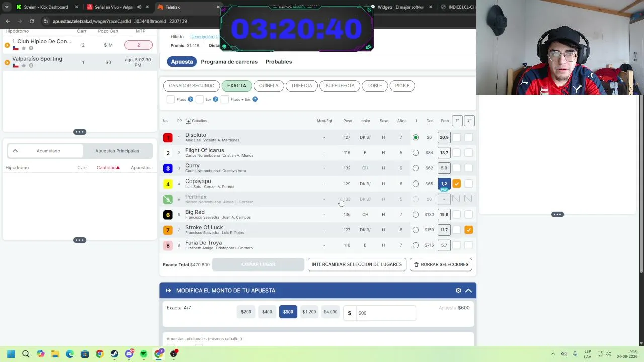Select the radio button for Disoluto
The width and height of the screenshot is (644, 362).
(x=416, y=137)
